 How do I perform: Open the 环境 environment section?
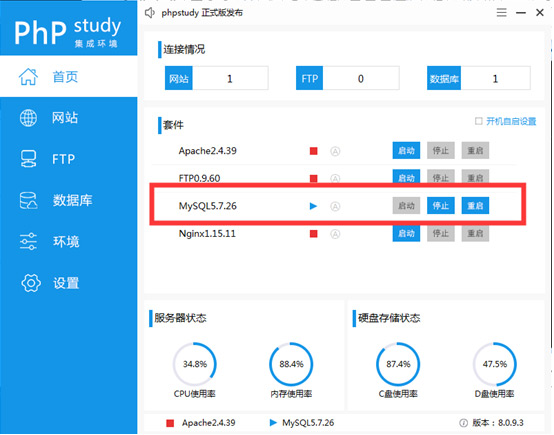69,242
